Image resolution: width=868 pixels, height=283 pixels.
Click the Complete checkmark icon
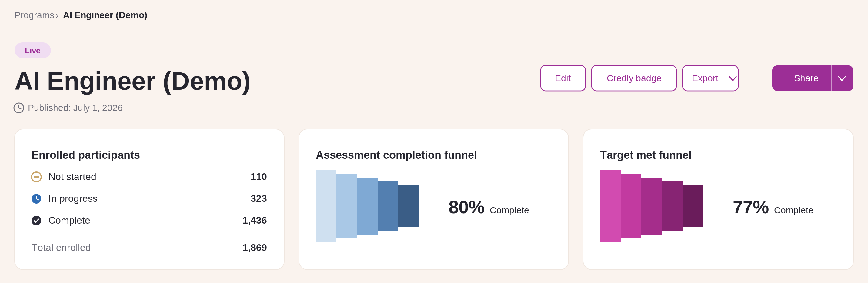tap(36, 221)
